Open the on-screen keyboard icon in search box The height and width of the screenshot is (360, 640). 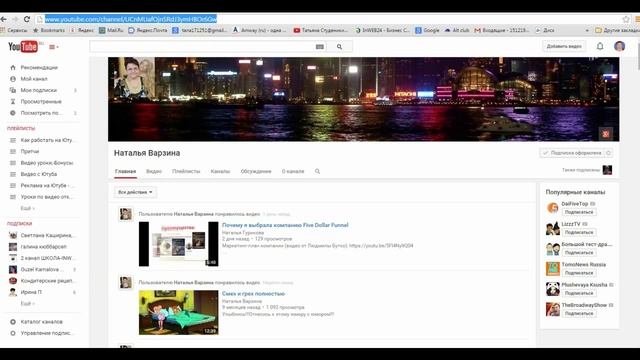[320, 47]
